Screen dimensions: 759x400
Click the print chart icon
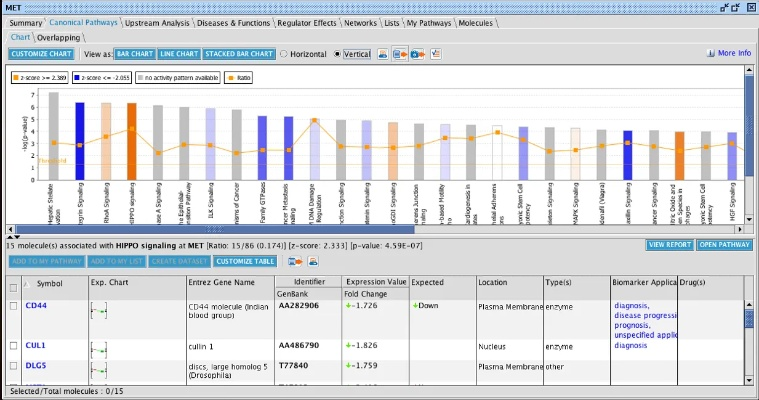[382, 53]
